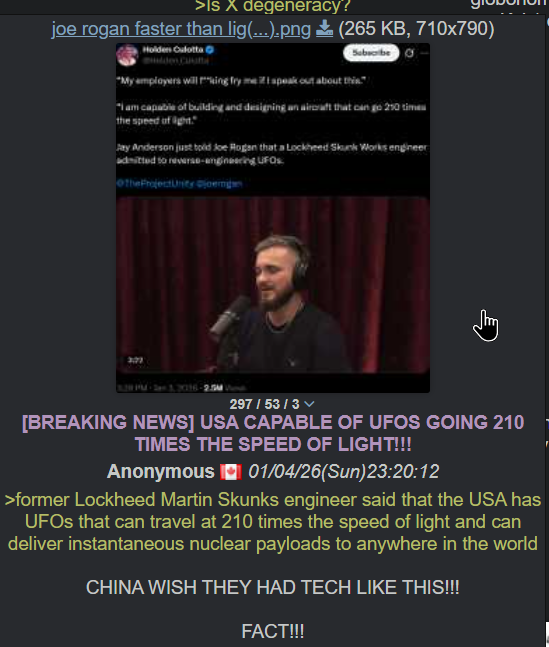Click the Holden Culotta profile avatar
The height and width of the screenshot is (647, 549).
(127, 54)
